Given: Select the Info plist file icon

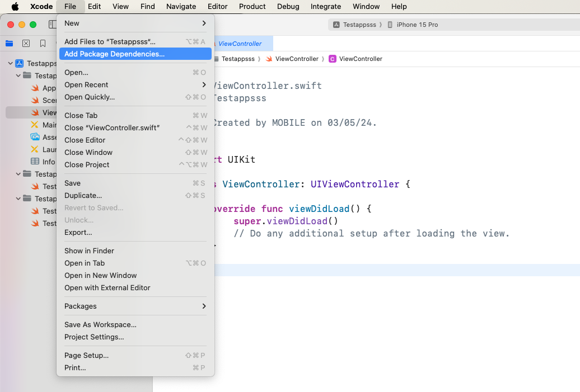Looking at the screenshot, I should tap(35, 162).
